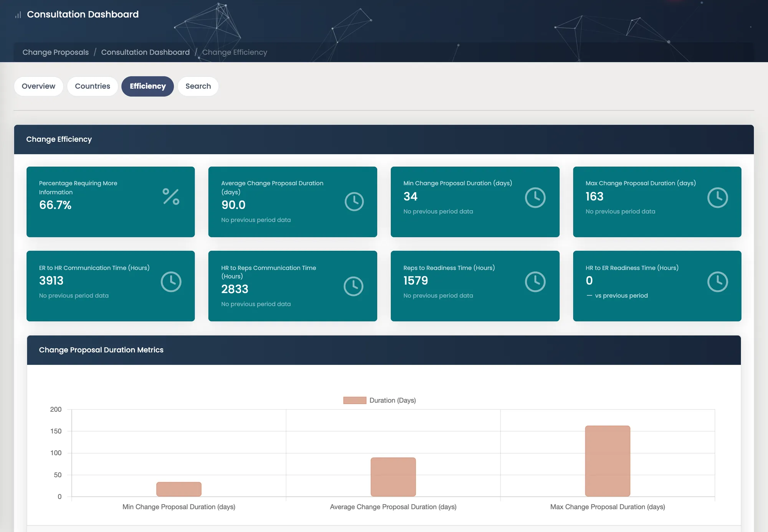Click the 200 tick label on the y-axis

pyautogui.click(x=56, y=409)
